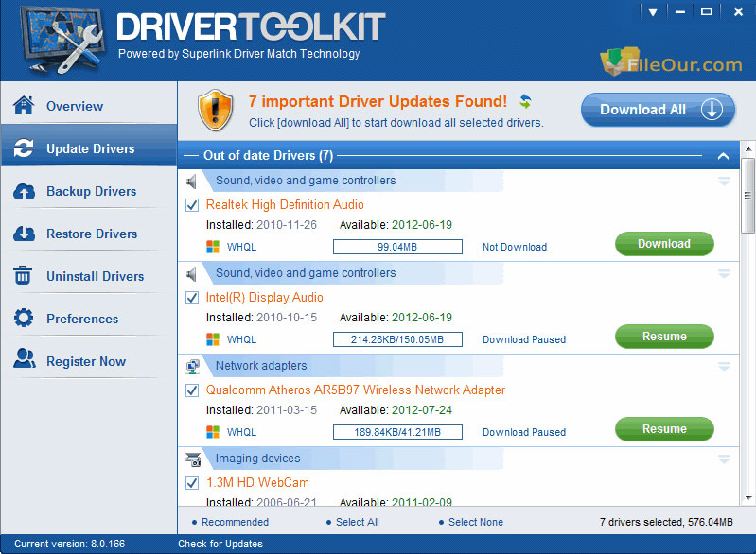Uncheck the 1.3M HD WebCam driver

[192, 483]
